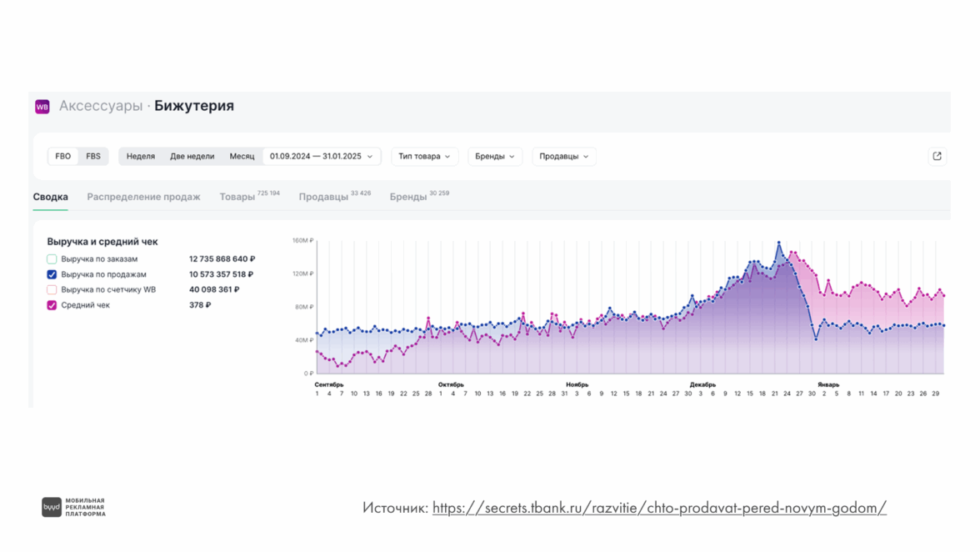
Task: Expand the Продавцы filter dropdown
Action: 564,156
